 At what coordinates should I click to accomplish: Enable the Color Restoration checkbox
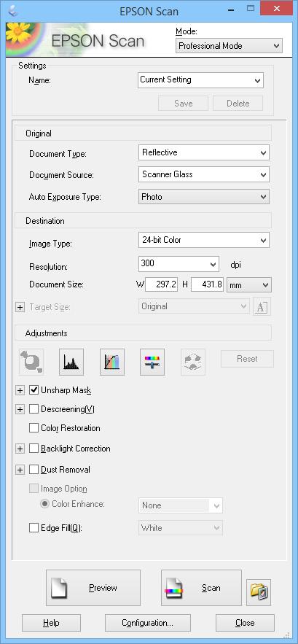[34, 428]
